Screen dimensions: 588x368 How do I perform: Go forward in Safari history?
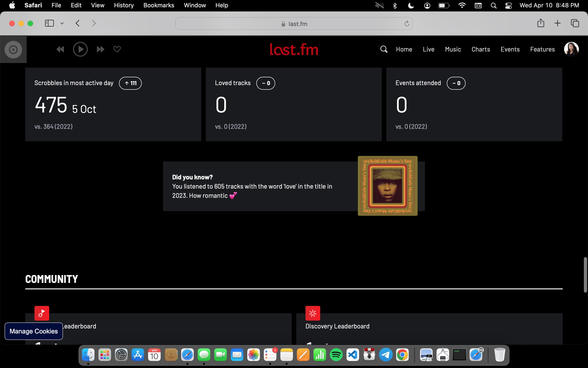[94, 23]
